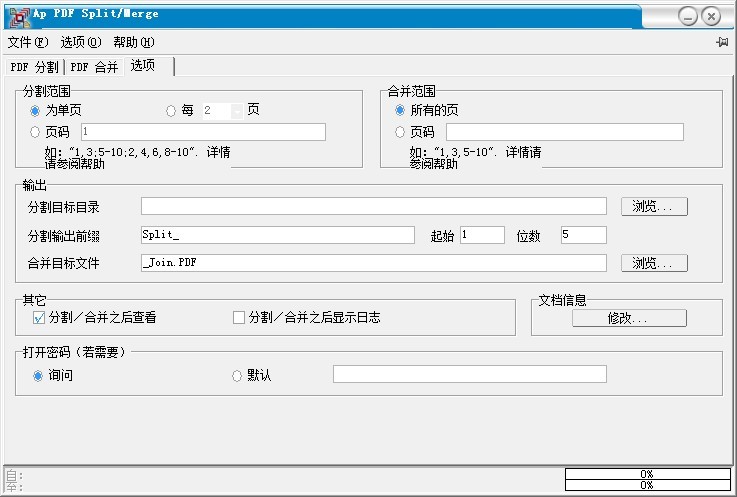Click the top 0% progress bar
The width and height of the screenshot is (737, 497).
click(646, 474)
